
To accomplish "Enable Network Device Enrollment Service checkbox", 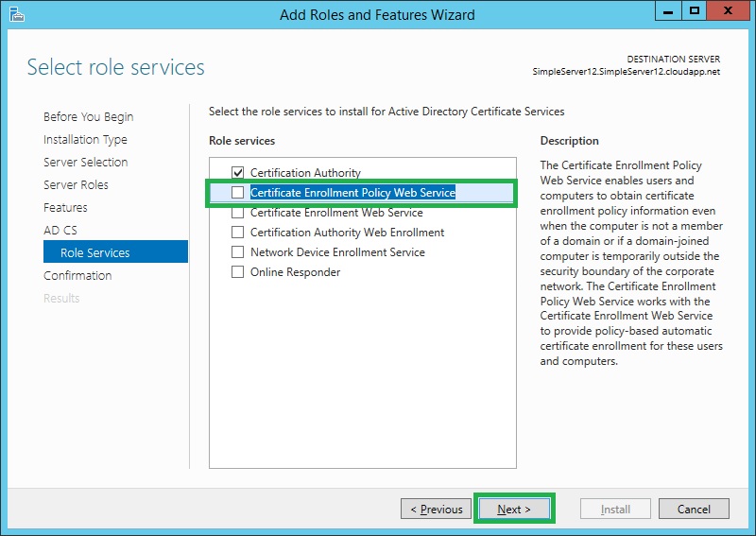I will (238, 252).
